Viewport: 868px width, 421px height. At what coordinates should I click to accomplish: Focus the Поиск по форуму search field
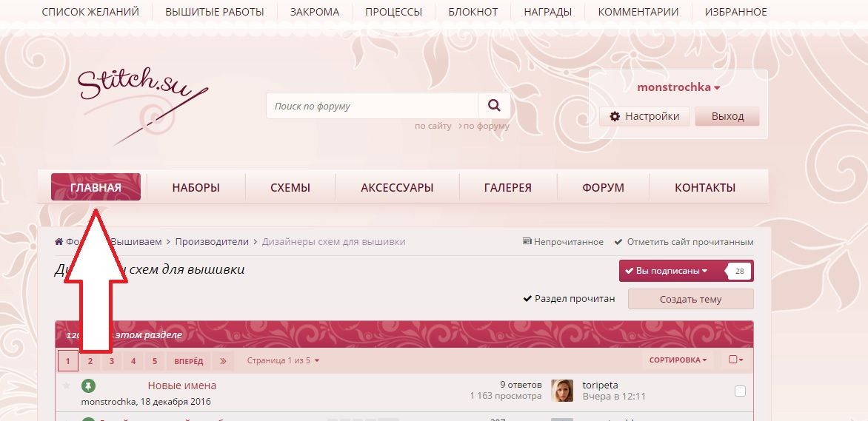pos(373,106)
